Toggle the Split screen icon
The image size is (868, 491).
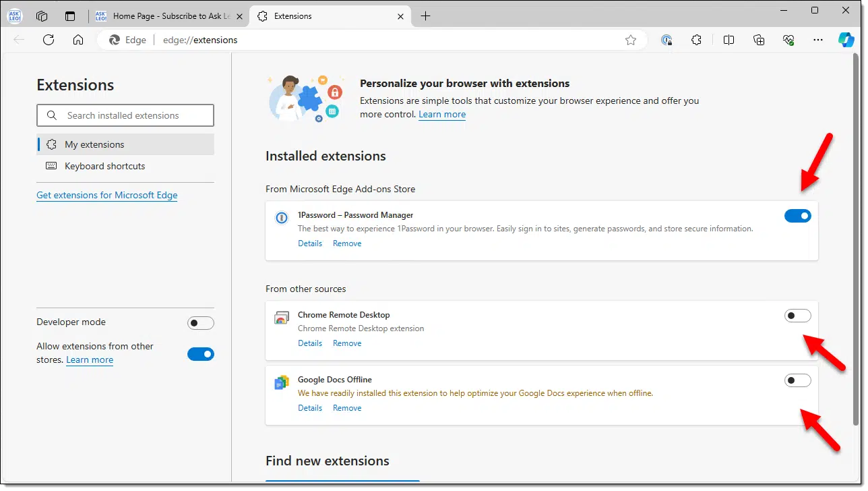[x=728, y=40]
